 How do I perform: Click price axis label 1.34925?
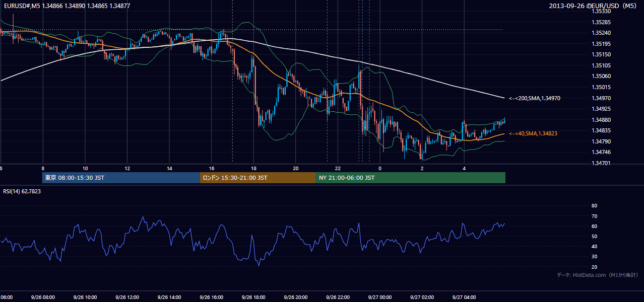pyautogui.click(x=601, y=109)
